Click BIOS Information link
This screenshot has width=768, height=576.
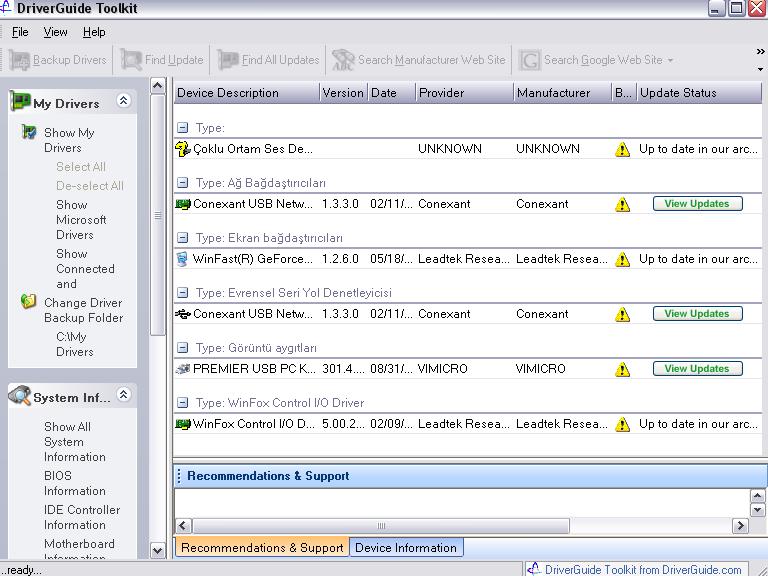74,483
